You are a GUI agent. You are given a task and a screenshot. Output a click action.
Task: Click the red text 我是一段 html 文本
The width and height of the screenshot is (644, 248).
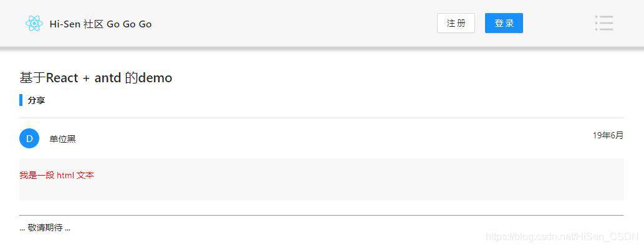pyautogui.click(x=57, y=175)
